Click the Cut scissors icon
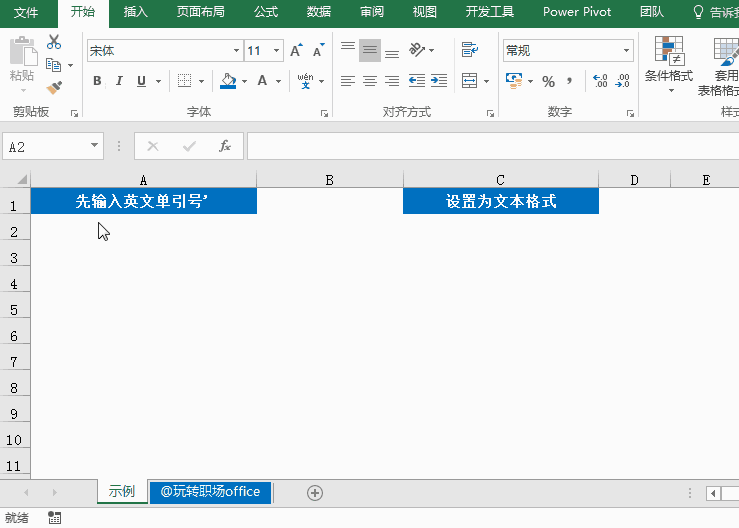The image size is (739, 528). tap(54, 42)
